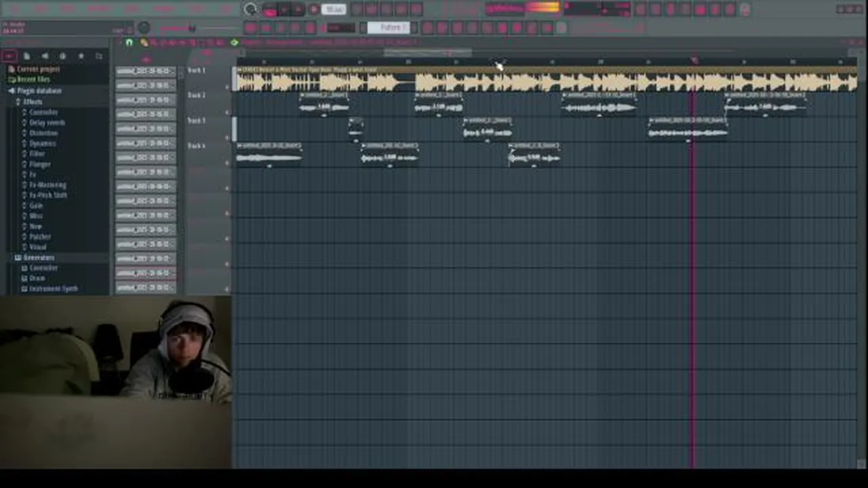
Task: Open the View menu
Action: click(x=132, y=9)
